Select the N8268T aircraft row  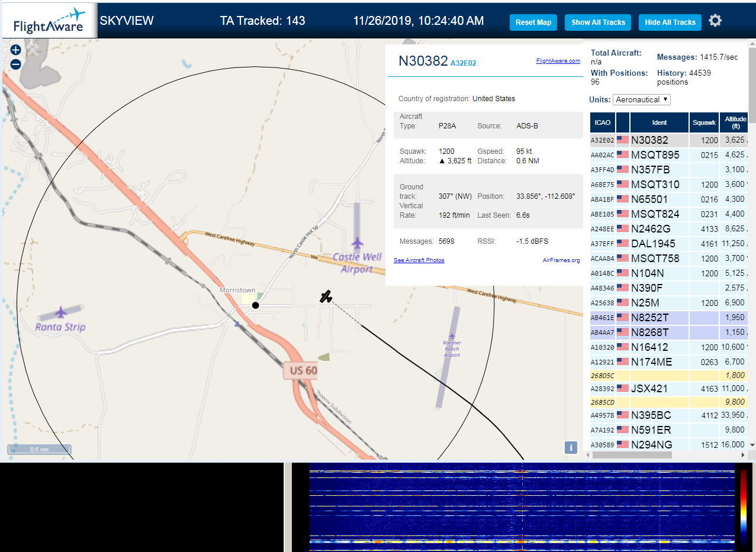669,333
